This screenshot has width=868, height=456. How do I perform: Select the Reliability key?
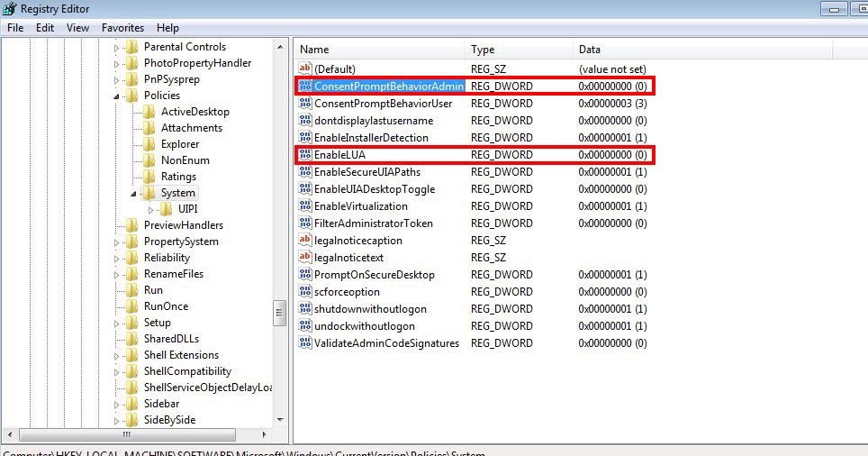(x=167, y=258)
